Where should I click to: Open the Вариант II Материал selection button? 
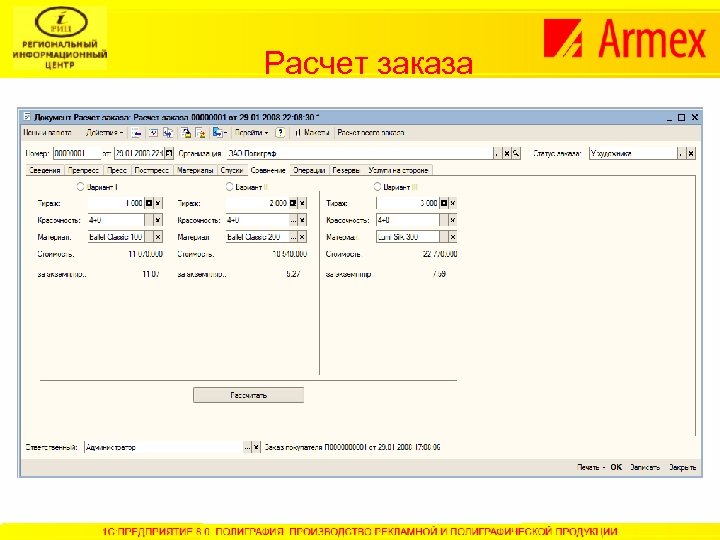coord(293,237)
